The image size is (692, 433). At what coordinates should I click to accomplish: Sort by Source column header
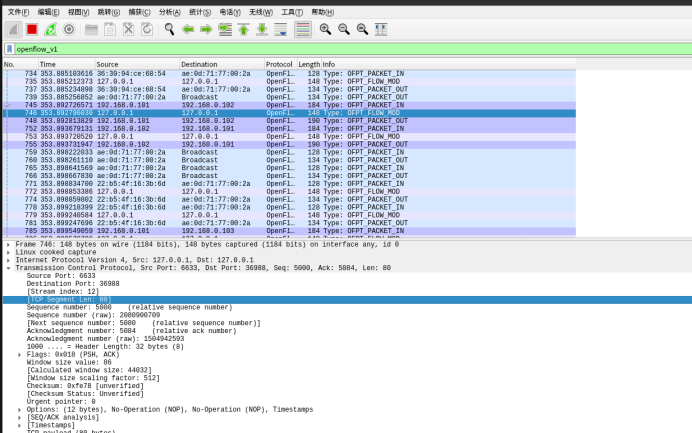(x=137, y=64)
